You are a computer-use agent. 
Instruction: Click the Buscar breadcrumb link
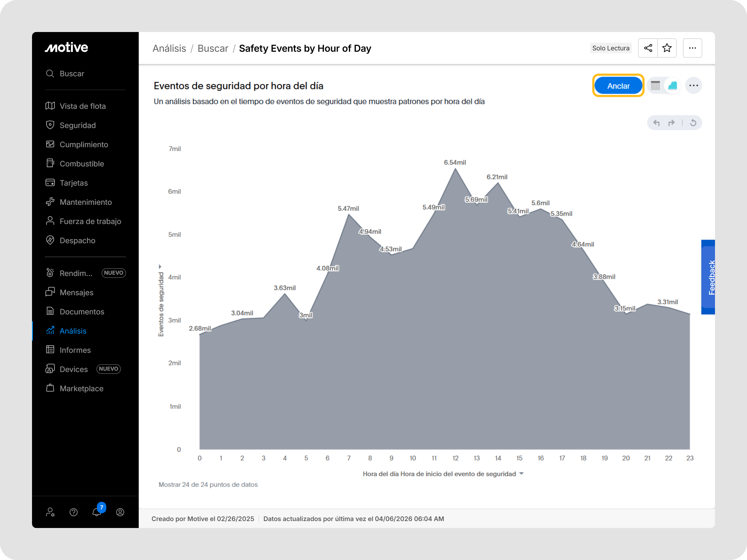pyautogui.click(x=213, y=48)
